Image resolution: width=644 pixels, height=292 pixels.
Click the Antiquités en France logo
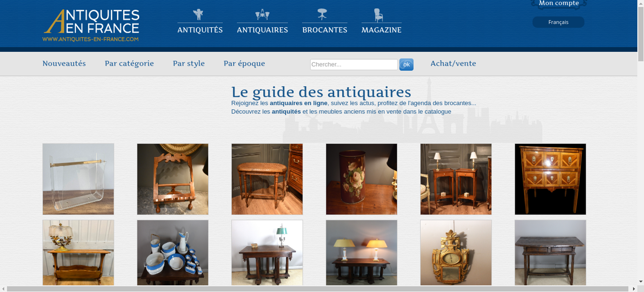point(91,25)
